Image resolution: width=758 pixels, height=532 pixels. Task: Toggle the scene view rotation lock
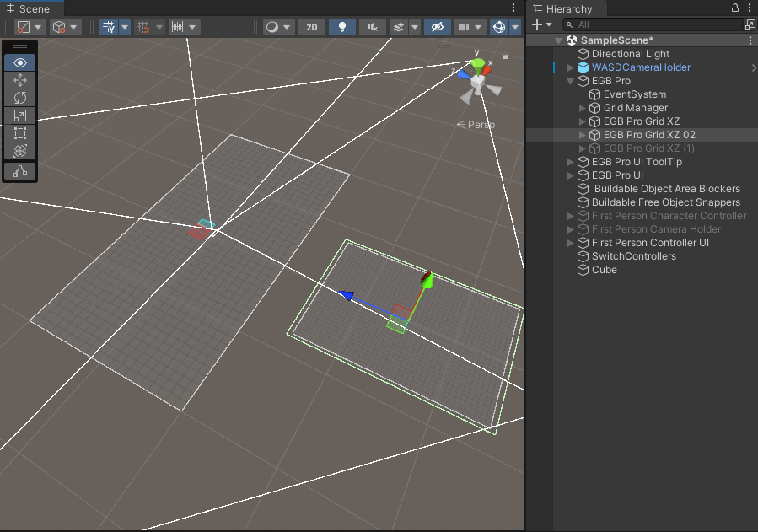[505, 56]
